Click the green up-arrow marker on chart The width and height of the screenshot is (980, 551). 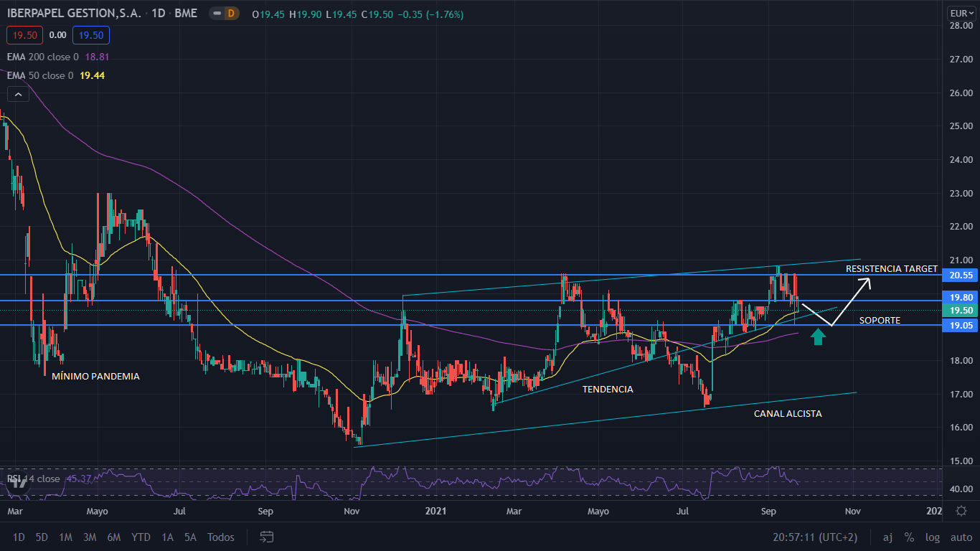817,336
